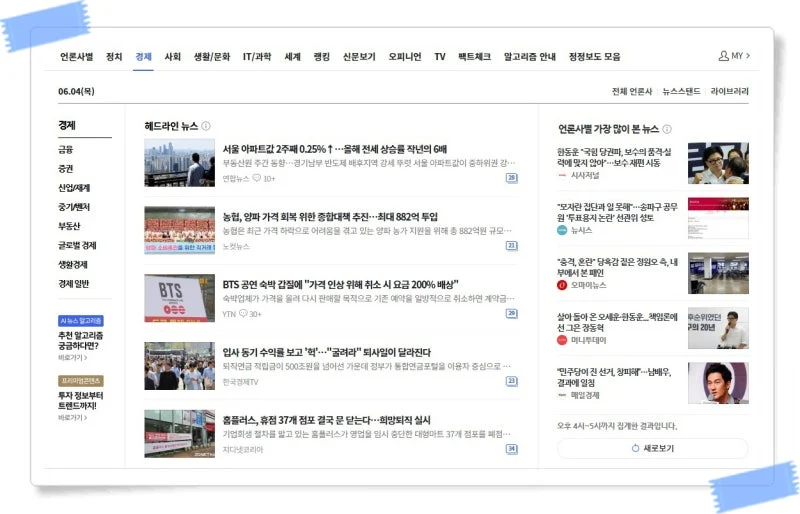Open headline 입사 동기 수익률 보고
Viewport: 800px width, 514px height.
(x=327, y=352)
